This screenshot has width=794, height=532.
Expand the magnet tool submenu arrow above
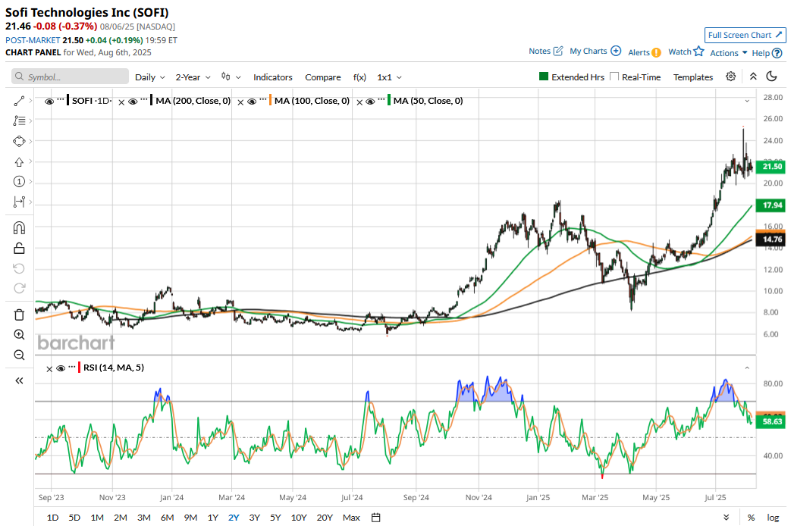tap(30, 202)
